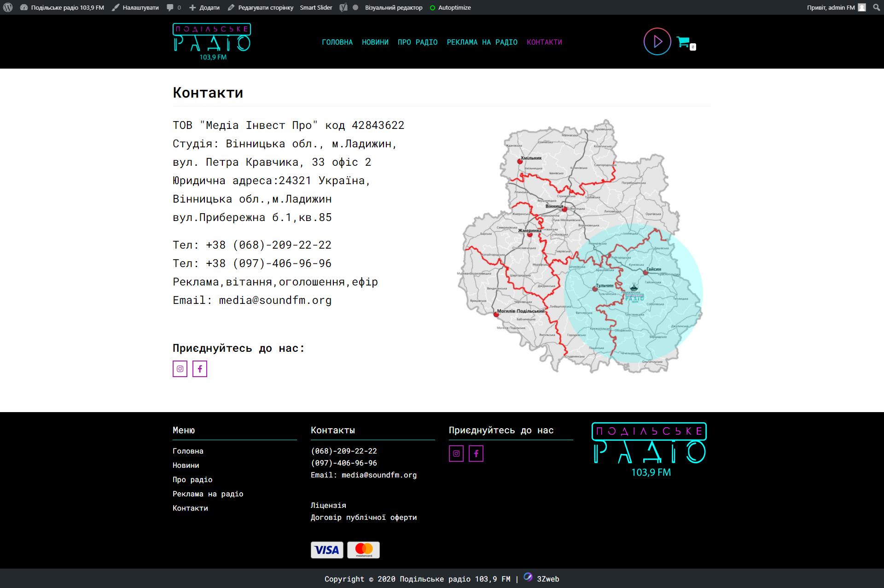Click Редагувати сторінку in admin bar

click(261, 7)
